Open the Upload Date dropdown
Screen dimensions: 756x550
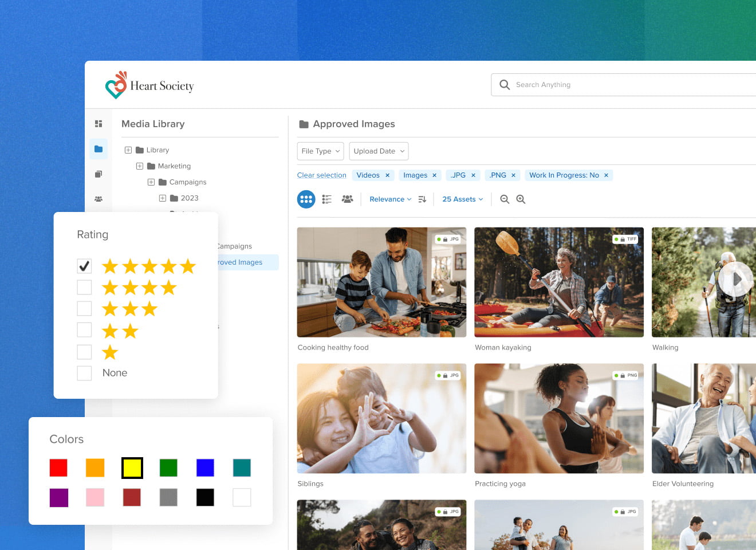(379, 151)
